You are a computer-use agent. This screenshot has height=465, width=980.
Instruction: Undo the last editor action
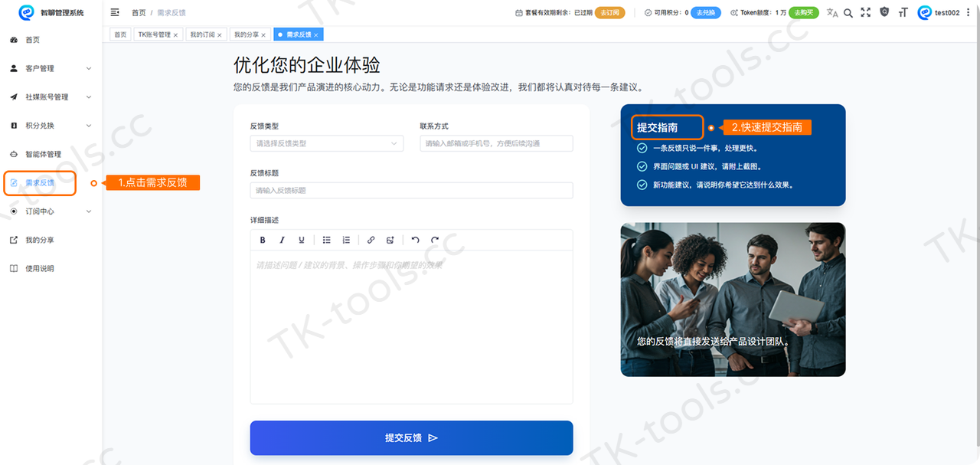415,240
